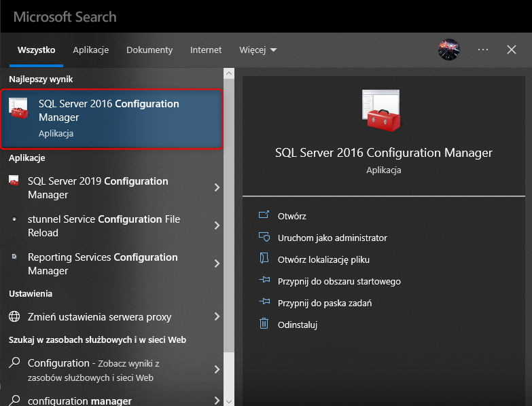Switch to the Dokumenty tab
Screen dimensions: 532x406
(x=149, y=50)
